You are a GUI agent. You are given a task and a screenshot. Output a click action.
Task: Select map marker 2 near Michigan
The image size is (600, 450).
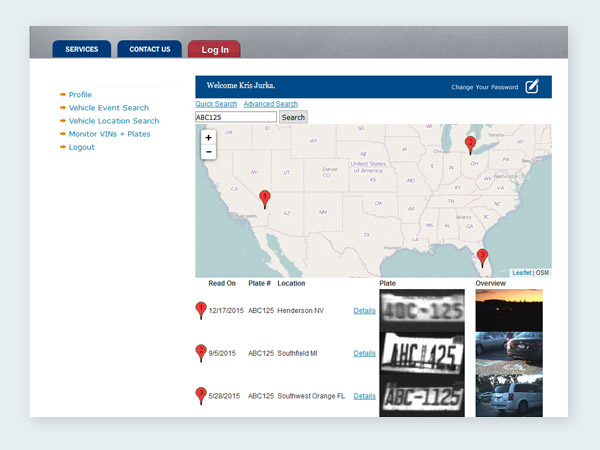(x=471, y=144)
